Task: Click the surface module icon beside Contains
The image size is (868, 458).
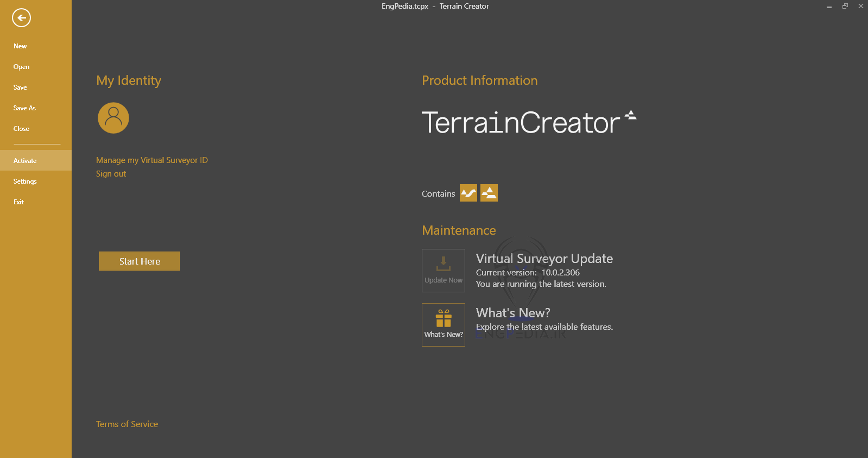Action: coord(468,193)
